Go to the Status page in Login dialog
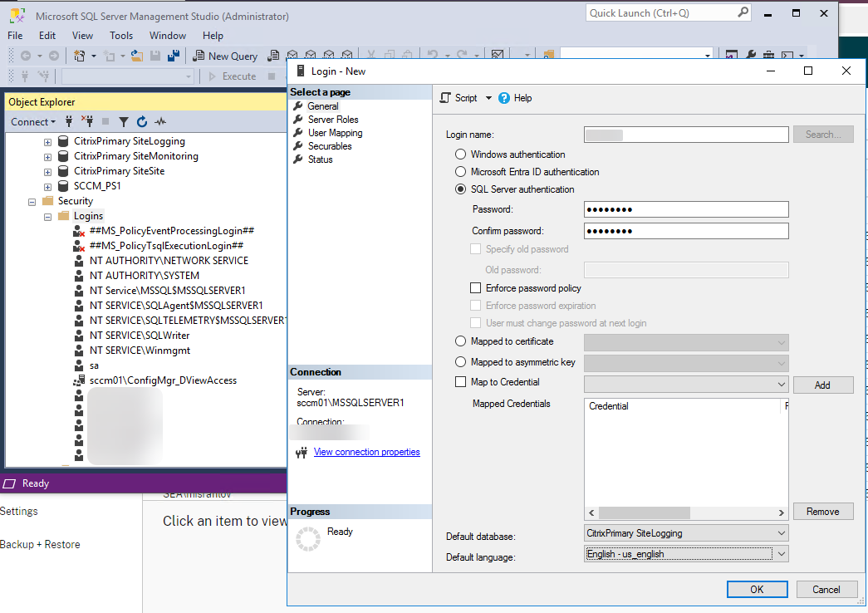The width and height of the screenshot is (868, 613). (320, 159)
